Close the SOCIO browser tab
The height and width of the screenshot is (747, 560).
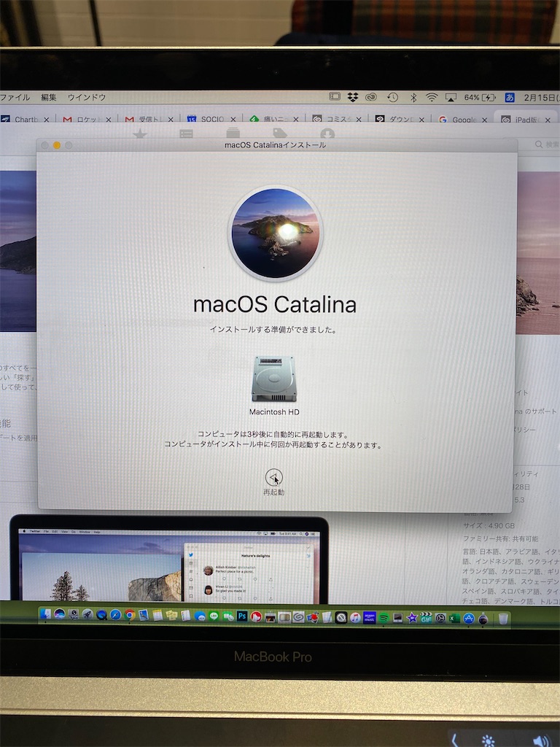(x=233, y=120)
